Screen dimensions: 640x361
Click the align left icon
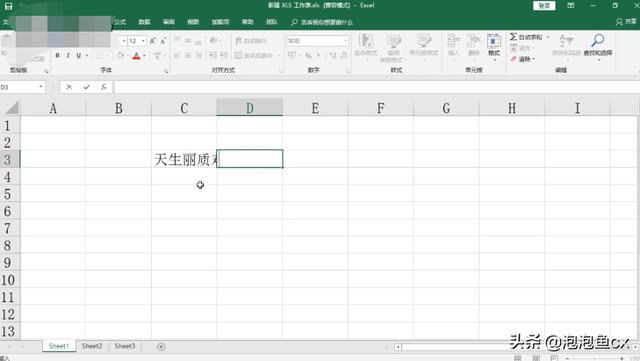click(x=177, y=55)
